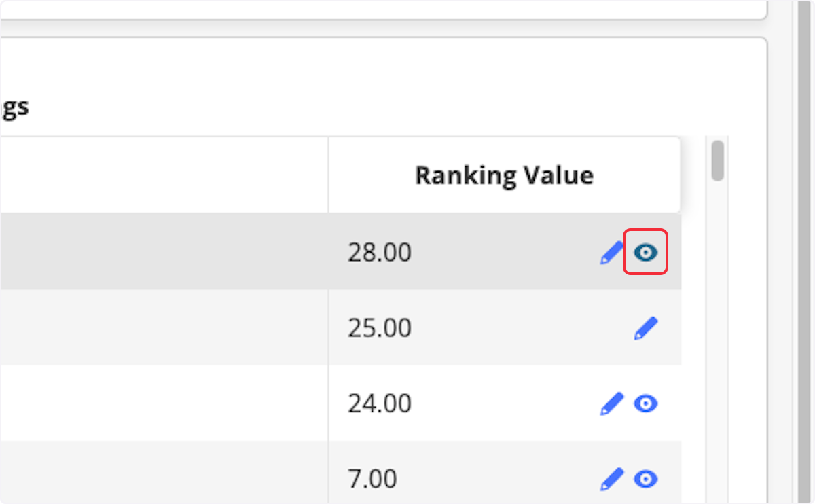Toggle the eye icon beside 24.00
The height and width of the screenshot is (504, 815).
[x=646, y=404]
